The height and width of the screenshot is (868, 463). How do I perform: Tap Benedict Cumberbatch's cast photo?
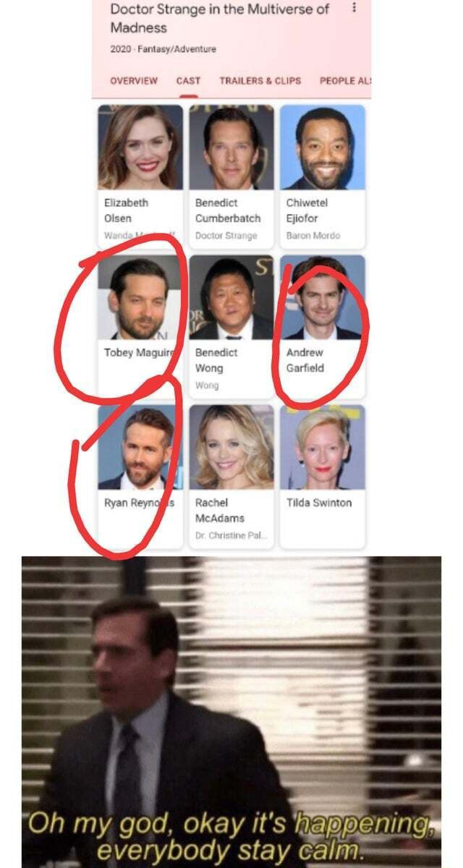pyautogui.click(x=231, y=148)
